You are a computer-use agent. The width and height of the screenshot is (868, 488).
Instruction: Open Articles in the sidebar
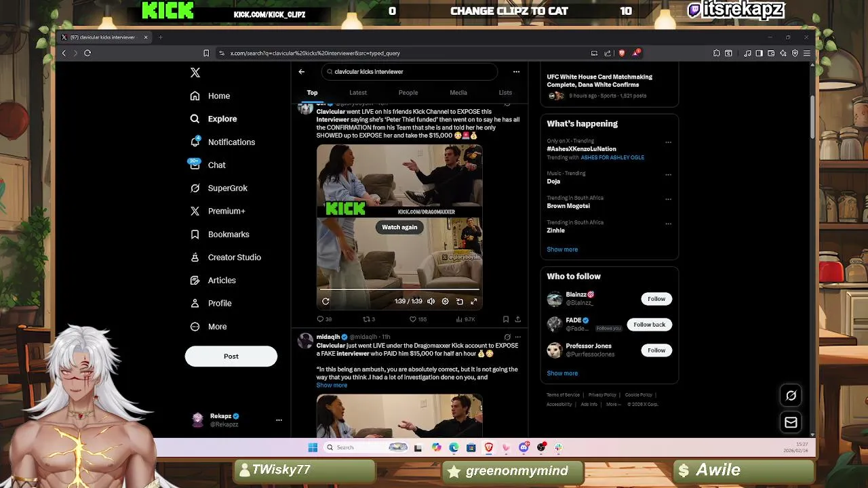click(213, 280)
